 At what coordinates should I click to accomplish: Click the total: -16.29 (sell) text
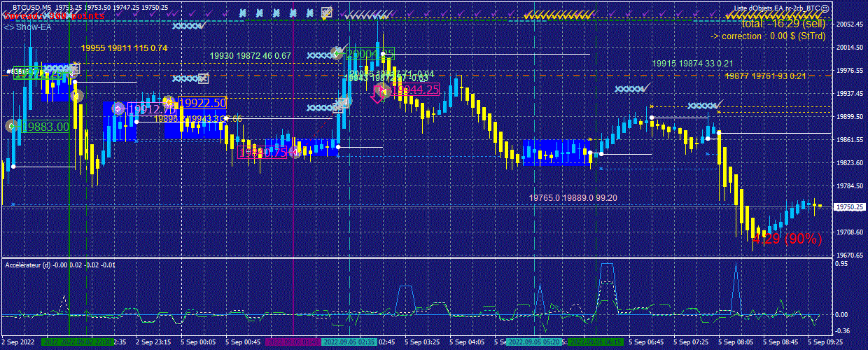tap(784, 23)
